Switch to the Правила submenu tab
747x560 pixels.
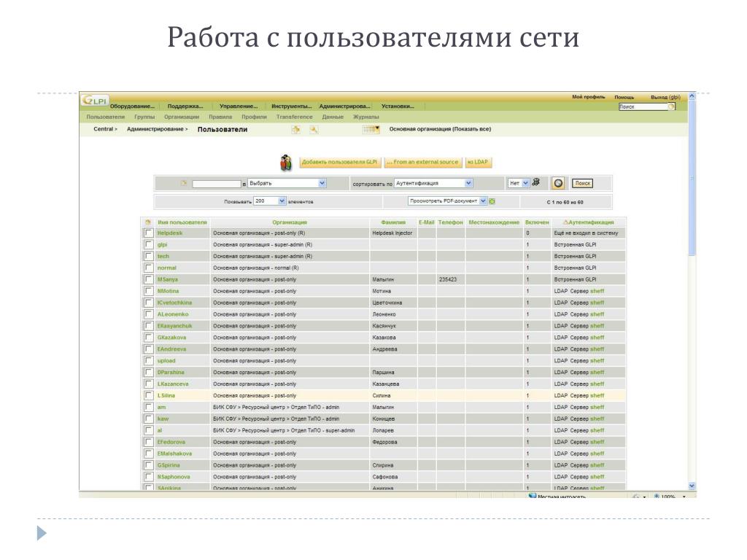point(220,117)
